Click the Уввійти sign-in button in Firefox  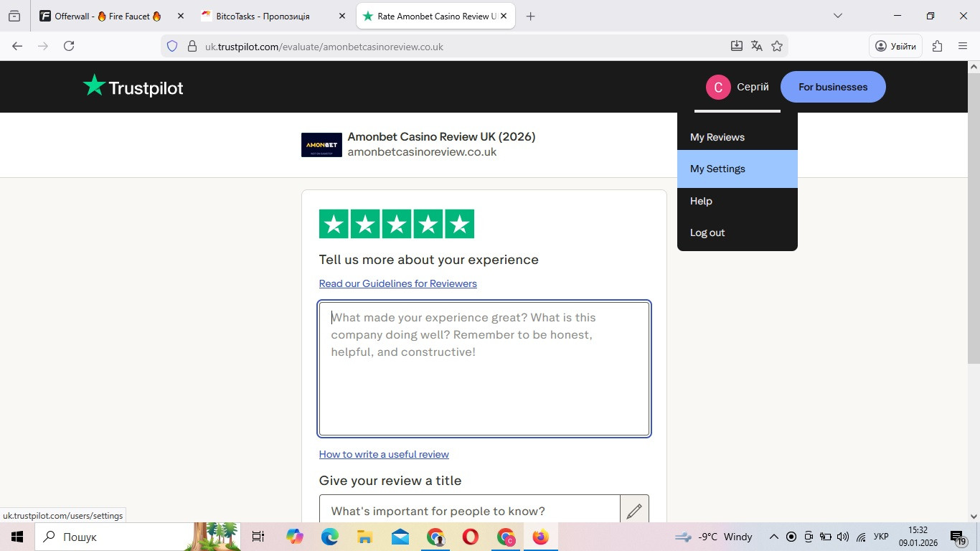coord(895,46)
